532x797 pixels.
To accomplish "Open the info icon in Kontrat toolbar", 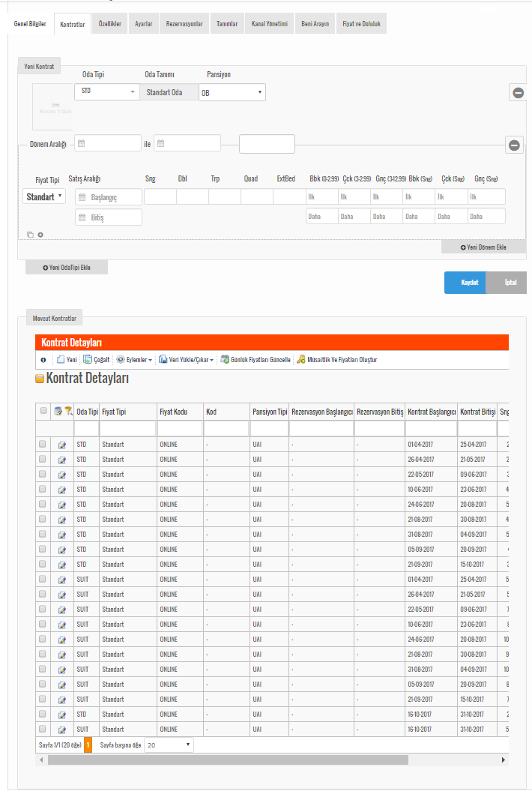I will [43, 360].
